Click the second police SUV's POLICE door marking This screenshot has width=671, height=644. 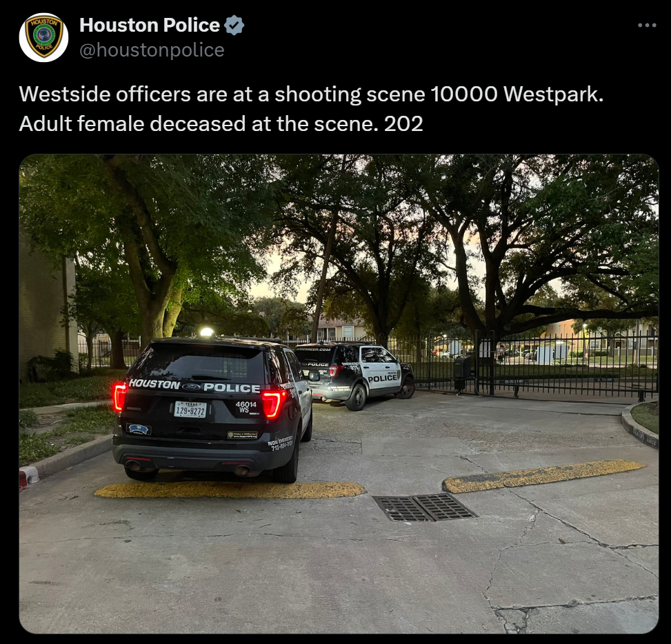[x=383, y=378]
